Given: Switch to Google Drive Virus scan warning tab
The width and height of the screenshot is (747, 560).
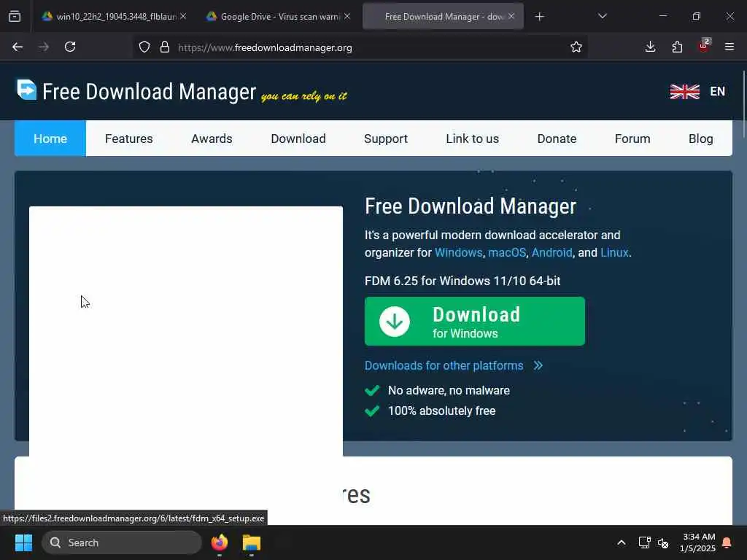Looking at the screenshot, I should coord(279,16).
